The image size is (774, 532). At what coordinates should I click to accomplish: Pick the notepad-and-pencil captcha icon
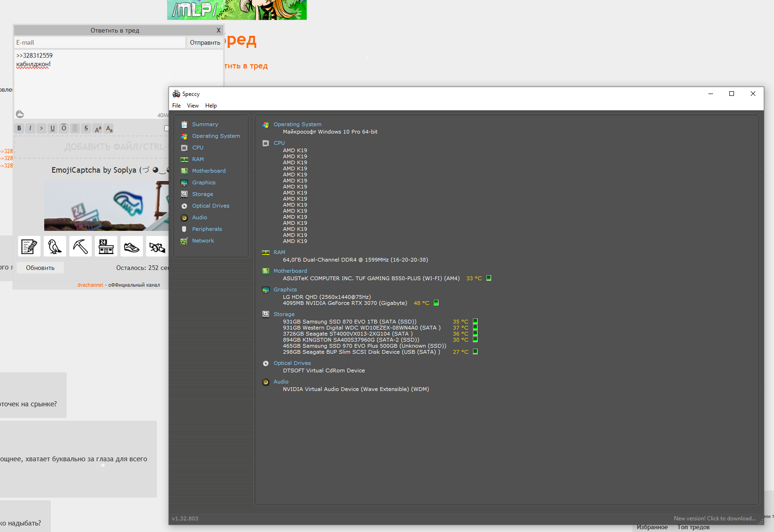[29, 246]
